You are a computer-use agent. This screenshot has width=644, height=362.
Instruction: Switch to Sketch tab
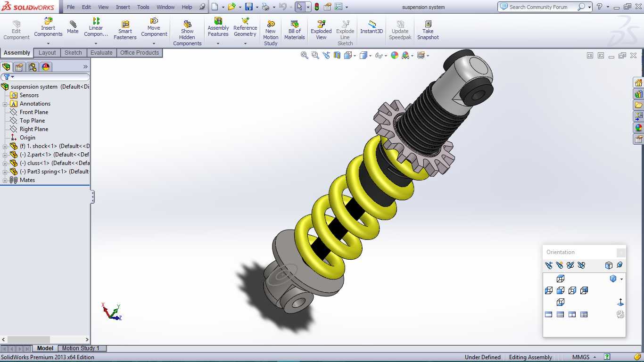73,53
